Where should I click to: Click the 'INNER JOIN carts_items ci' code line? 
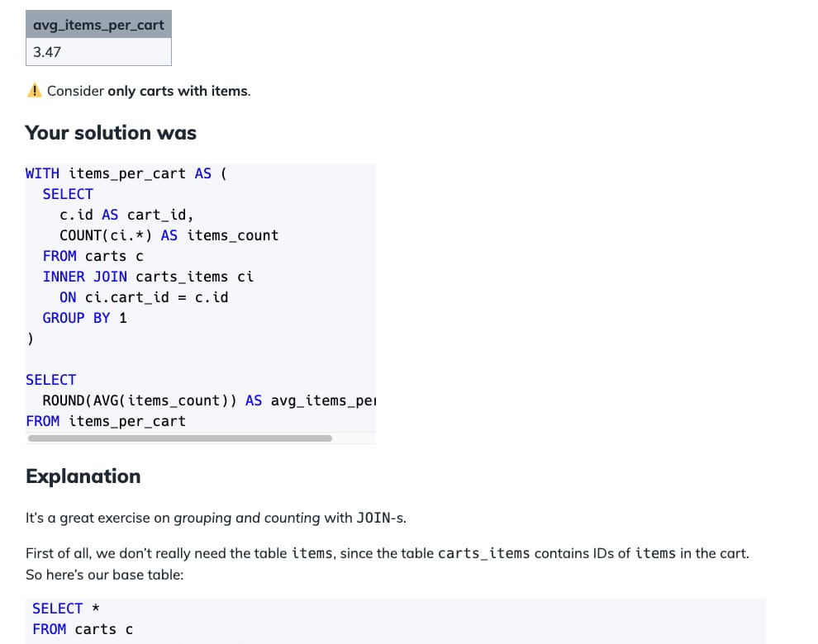(x=148, y=277)
